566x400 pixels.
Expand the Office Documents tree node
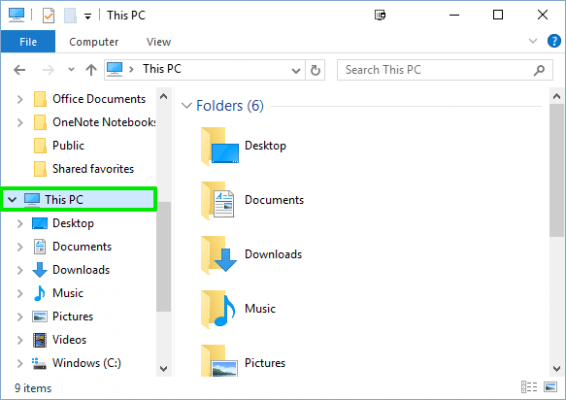click(20, 99)
